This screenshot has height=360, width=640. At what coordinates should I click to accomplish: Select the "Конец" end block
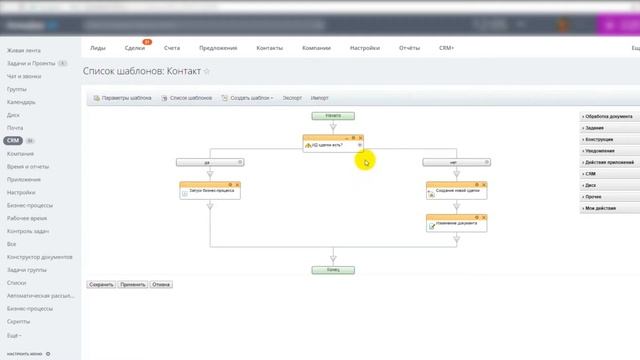pyautogui.click(x=333, y=270)
